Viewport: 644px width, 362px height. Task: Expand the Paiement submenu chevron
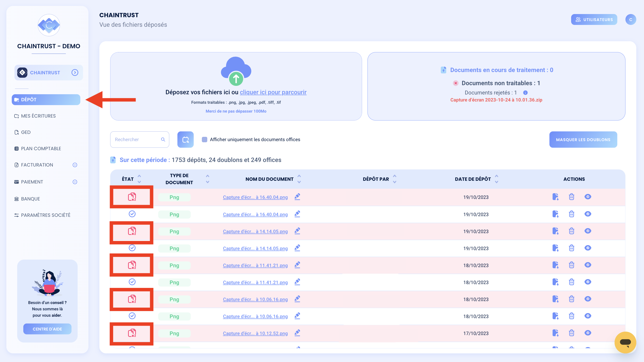75,182
